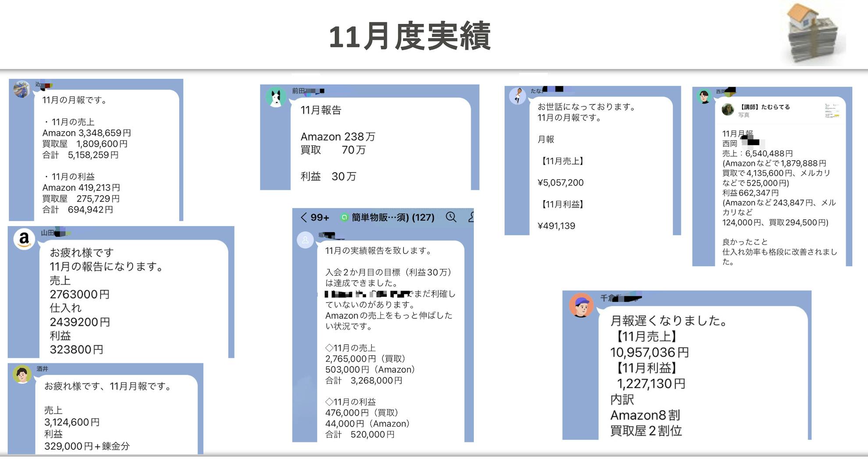Select 酒井's cartoon profile avatar
Viewport: 868px width, 461px height.
pos(22,375)
